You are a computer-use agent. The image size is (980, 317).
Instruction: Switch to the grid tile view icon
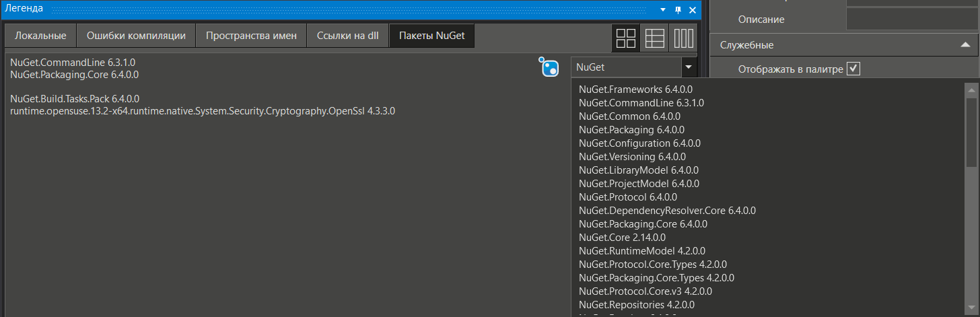pyautogui.click(x=626, y=38)
